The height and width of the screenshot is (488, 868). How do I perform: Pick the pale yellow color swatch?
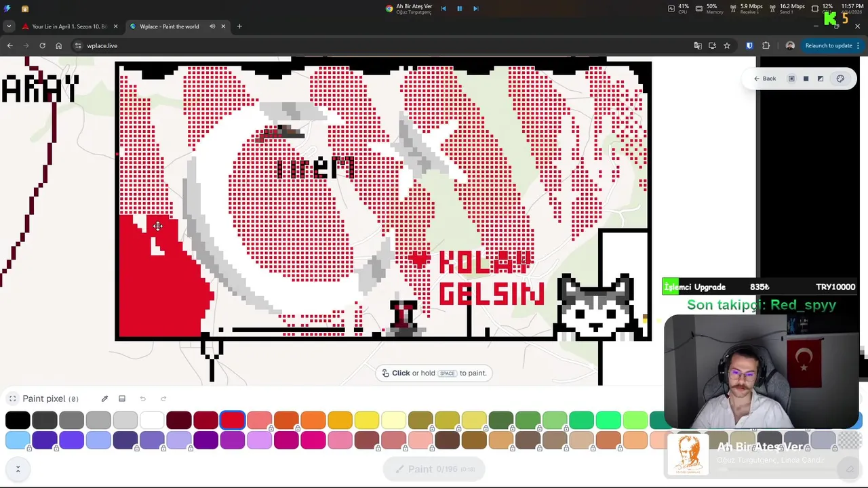click(x=394, y=420)
